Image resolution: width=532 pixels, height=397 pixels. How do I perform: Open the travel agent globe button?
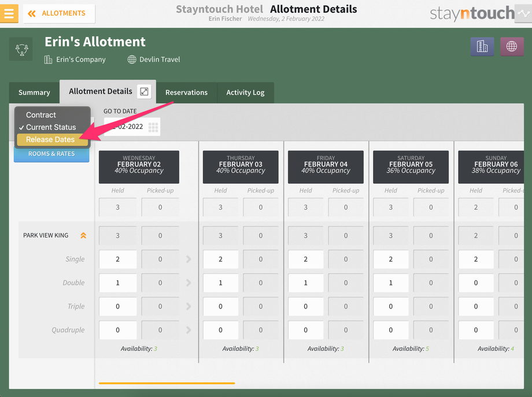pyautogui.click(x=512, y=46)
